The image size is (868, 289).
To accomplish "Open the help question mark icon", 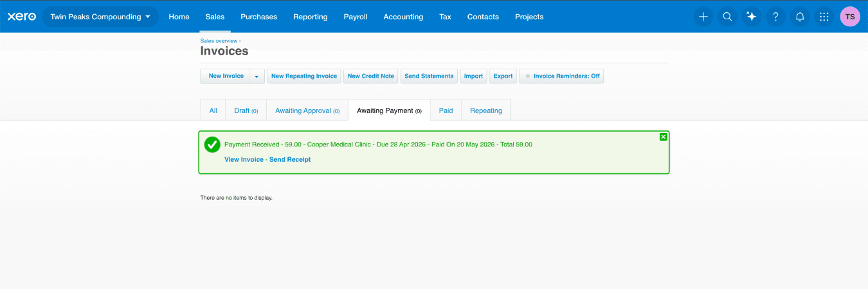I will pos(775,17).
